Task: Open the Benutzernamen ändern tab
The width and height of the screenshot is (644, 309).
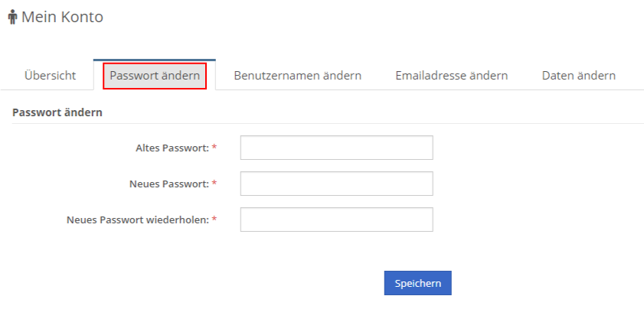Action: coord(297,76)
